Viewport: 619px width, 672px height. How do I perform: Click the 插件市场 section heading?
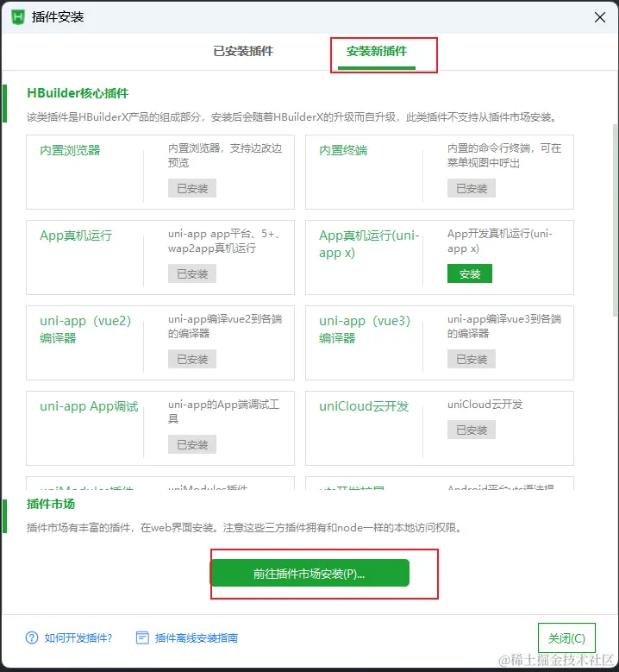(51, 504)
